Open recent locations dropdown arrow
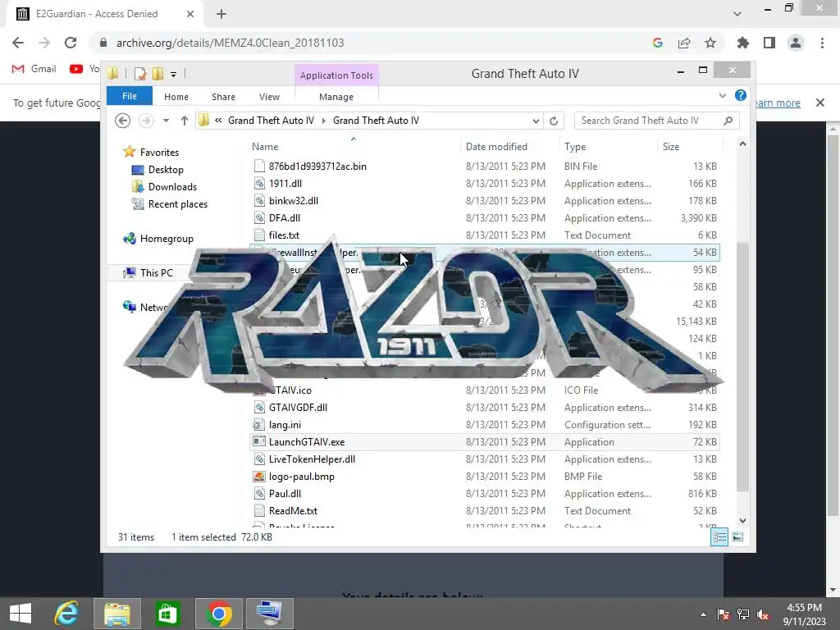The image size is (840, 630). click(x=166, y=121)
